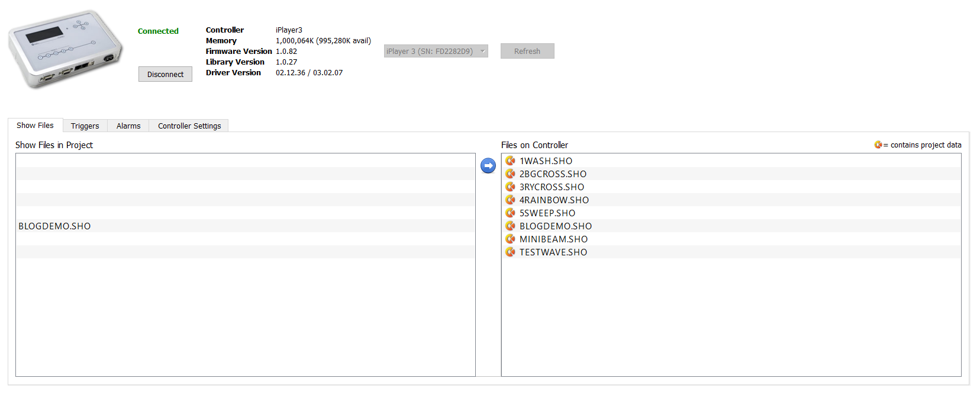Image resolution: width=980 pixels, height=394 pixels.
Task: Select BLOGDEMO.SHO in the project files list
Action: click(x=54, y=226)
